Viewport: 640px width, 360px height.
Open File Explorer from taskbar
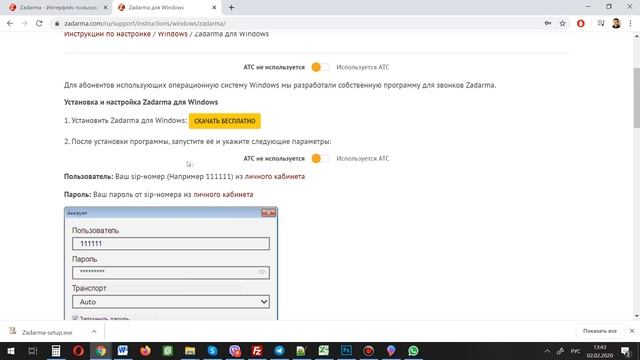[x=190, y=351]
